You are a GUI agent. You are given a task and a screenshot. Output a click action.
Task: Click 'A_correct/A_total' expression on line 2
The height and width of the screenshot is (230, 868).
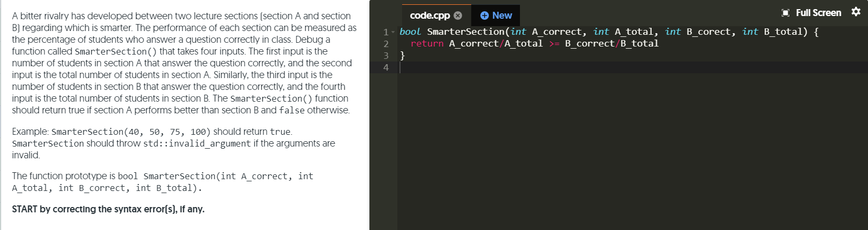click(496, 44)
